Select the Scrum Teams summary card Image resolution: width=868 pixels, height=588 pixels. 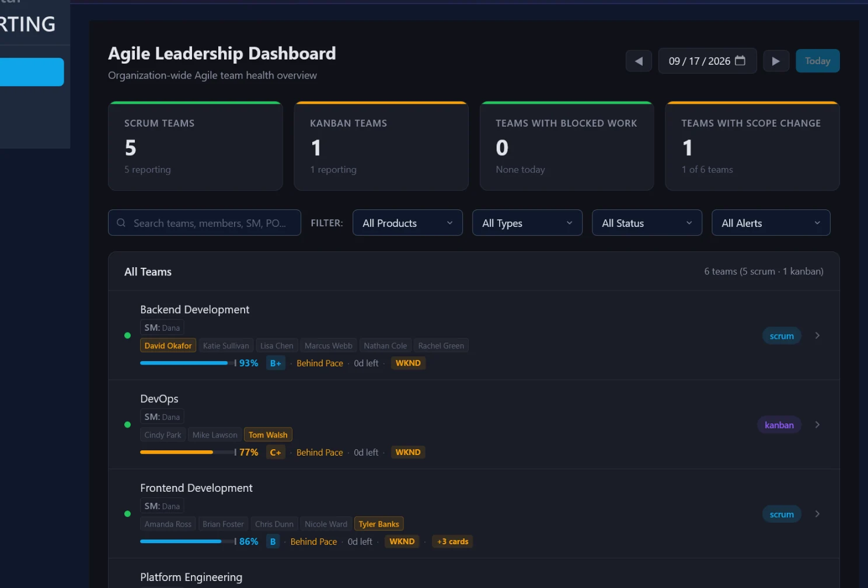coord(196,146)
